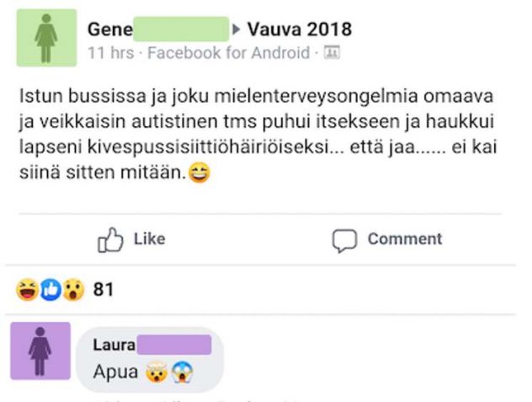Screen dimensions: 532x402
Task: View the 81 reactions count
Action: pos(103,290)
